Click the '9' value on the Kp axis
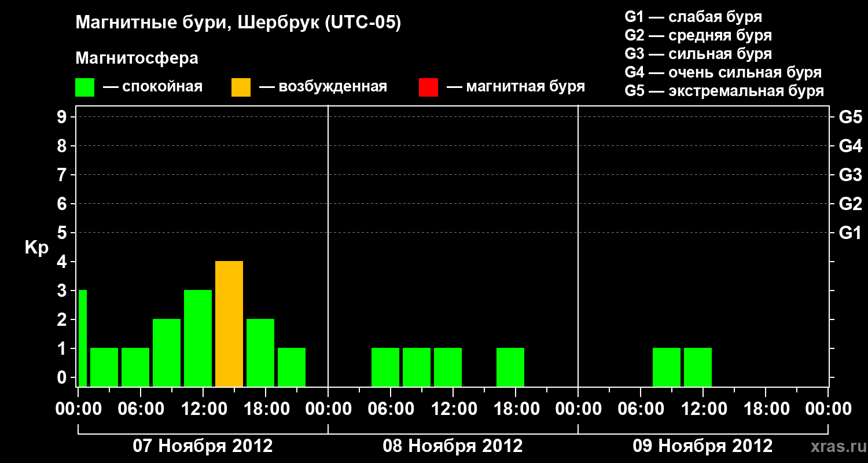Screen dimensions: 868x463 tap(63, 117)
